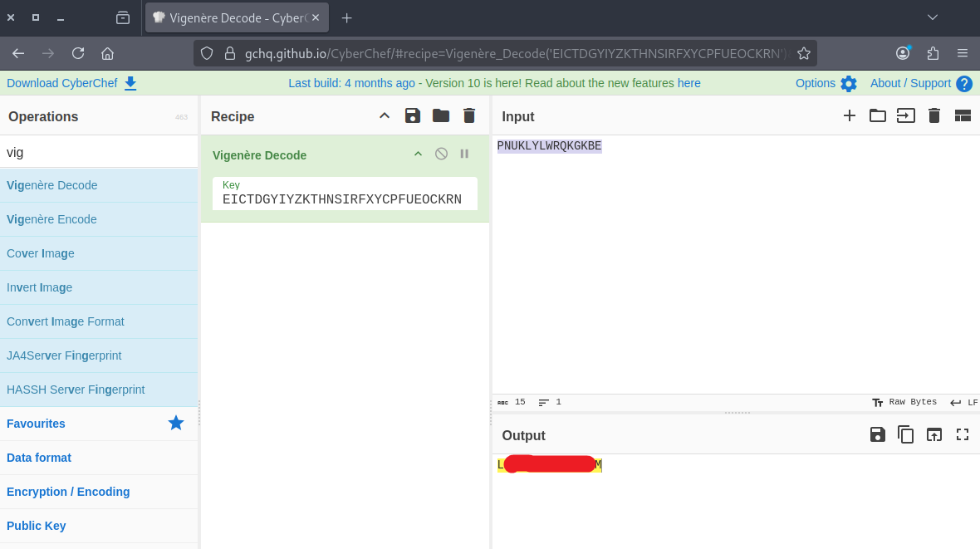Set breakpoint on the Vigenère Decode step
The width and height of the screenshot is (980, 549).
[x=464, y=154]
